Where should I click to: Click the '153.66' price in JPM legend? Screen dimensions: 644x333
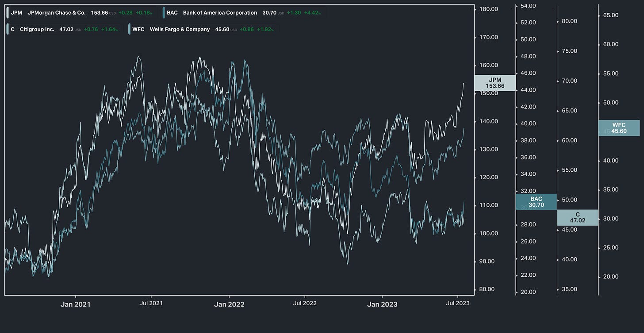[100, 13]
